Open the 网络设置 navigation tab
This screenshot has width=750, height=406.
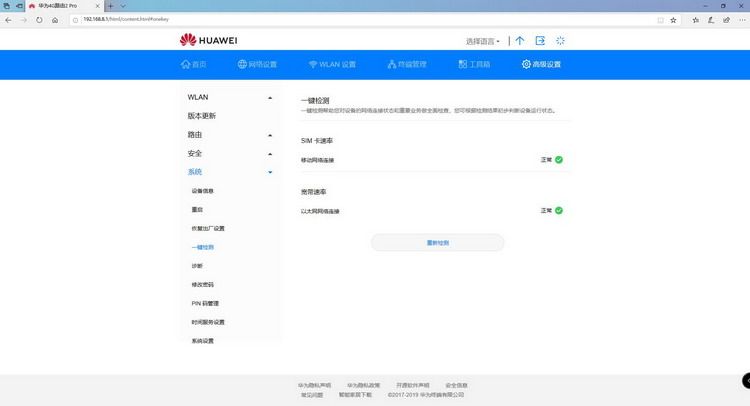257,64
